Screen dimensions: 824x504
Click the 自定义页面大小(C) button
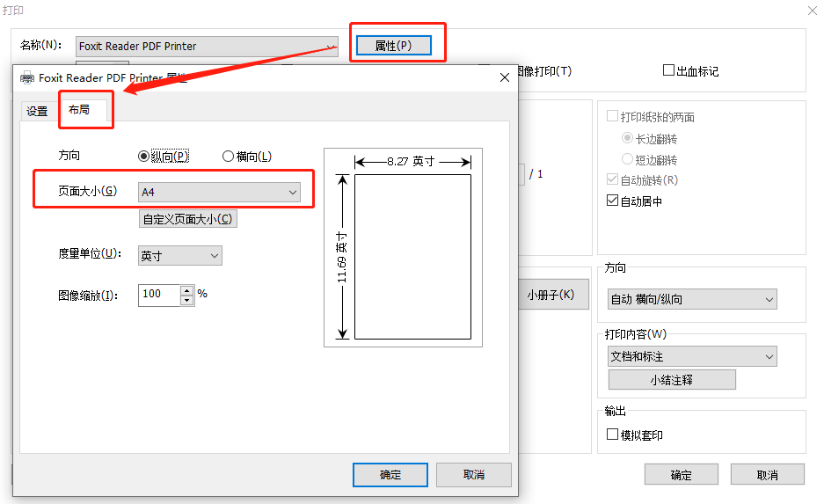point(187,219)
